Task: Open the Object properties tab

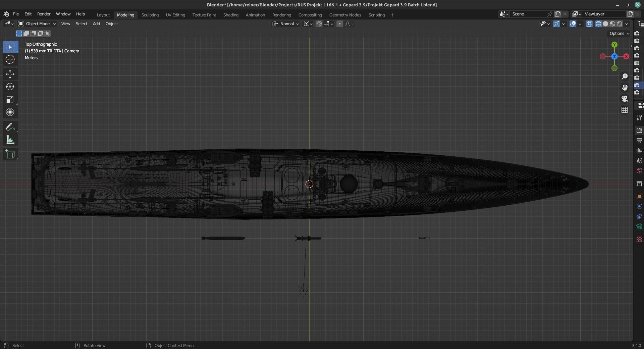Action: pyautogui.click(x=639, y=196)
